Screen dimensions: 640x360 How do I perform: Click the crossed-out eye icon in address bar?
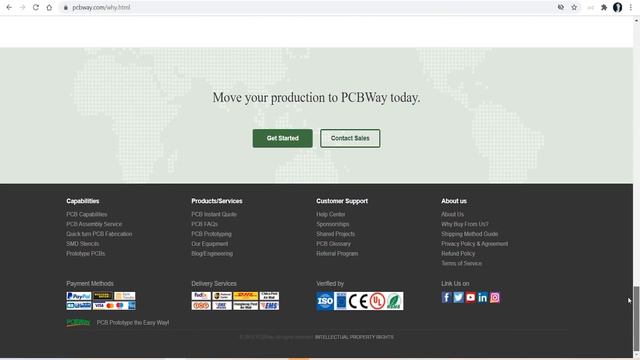tap(561, 7)
